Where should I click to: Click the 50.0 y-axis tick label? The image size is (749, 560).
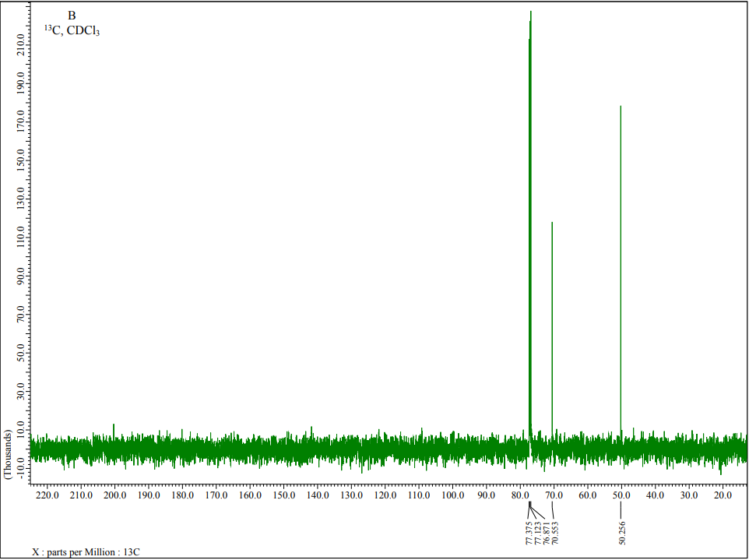(x=21, y=354)
